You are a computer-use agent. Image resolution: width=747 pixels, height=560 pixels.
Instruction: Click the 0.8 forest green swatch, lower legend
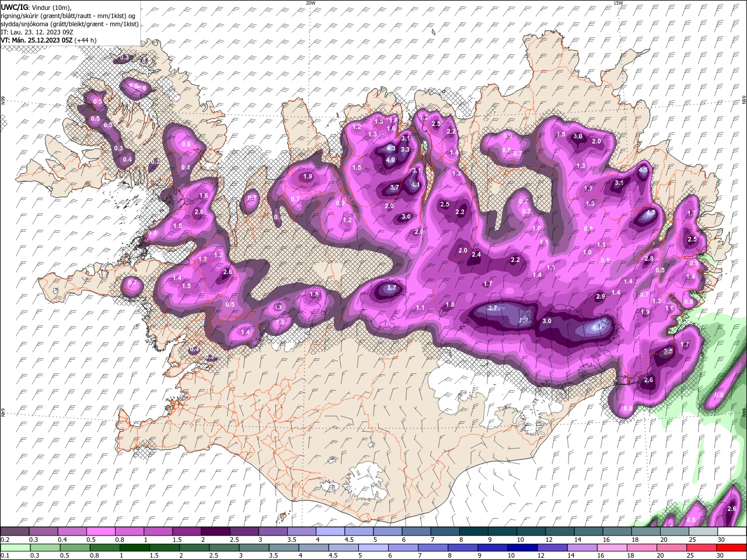(x=105, y=547)
